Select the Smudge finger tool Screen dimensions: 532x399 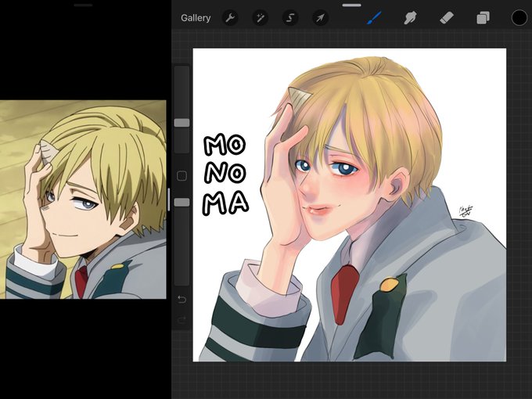pos(410,18)
